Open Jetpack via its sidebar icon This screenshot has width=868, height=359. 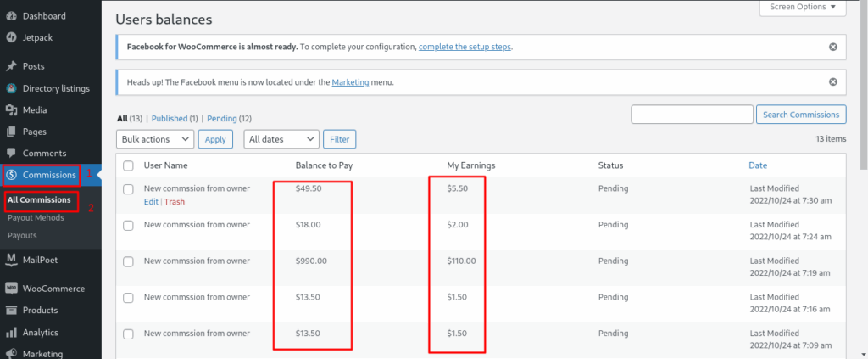(x=11, y=37)
